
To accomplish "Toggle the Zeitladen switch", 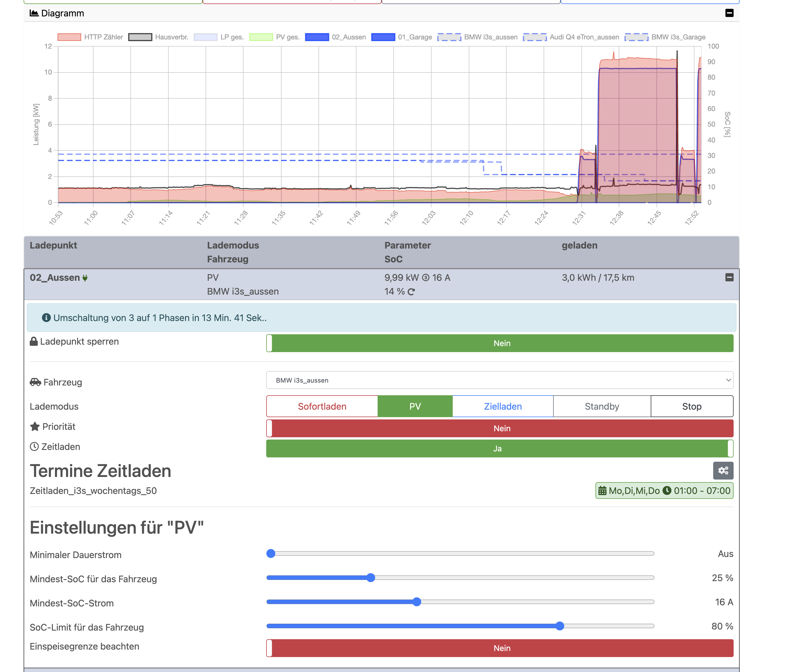I will [x=499, y=448].
